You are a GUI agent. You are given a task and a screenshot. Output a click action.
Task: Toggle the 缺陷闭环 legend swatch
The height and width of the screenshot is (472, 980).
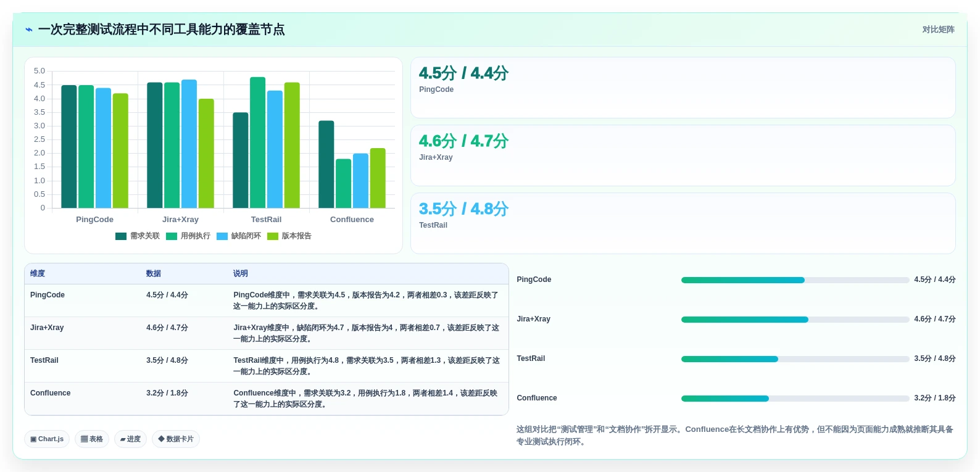coord(222,236)
